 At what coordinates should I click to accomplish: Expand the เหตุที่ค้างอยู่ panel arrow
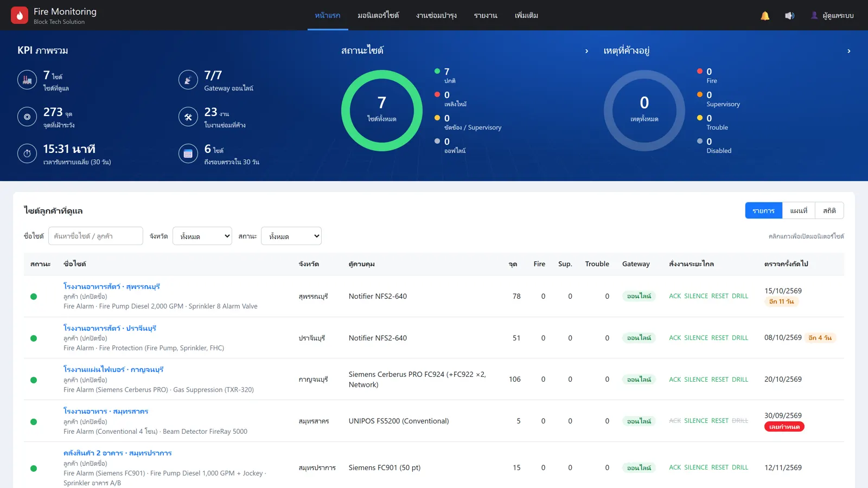click(849, 51)
